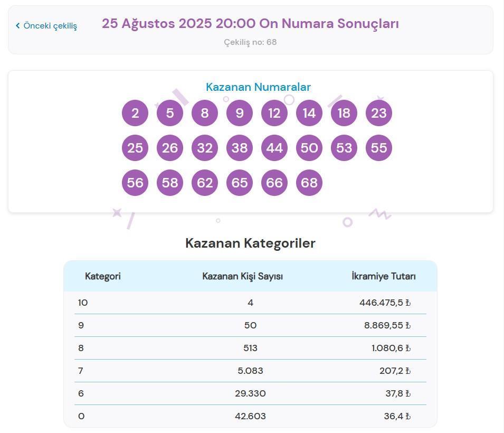
Task: Select the number 68 ball
Action: click(309, 183)
